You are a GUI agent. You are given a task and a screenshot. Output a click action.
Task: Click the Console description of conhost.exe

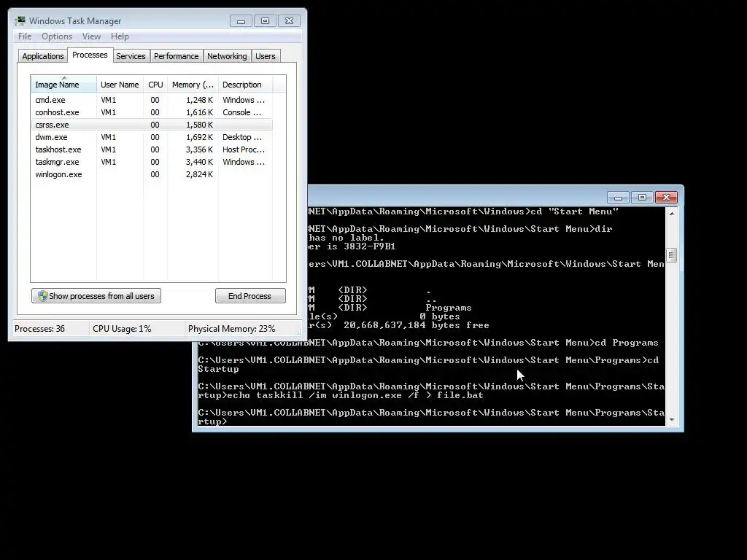241,112
